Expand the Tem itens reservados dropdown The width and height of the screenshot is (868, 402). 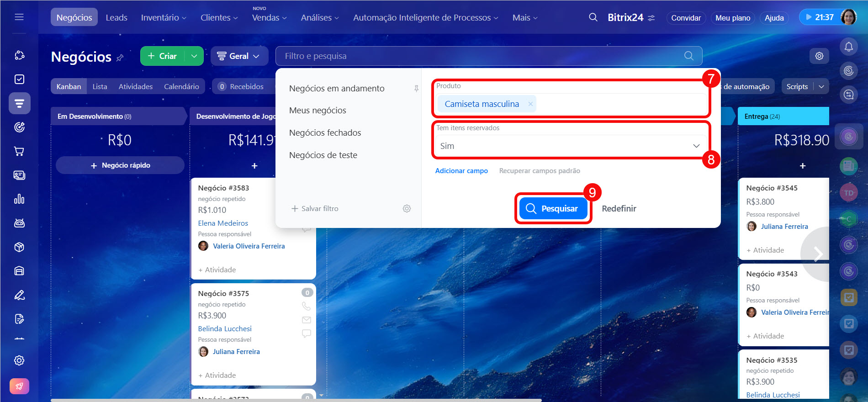coord(696,146)
